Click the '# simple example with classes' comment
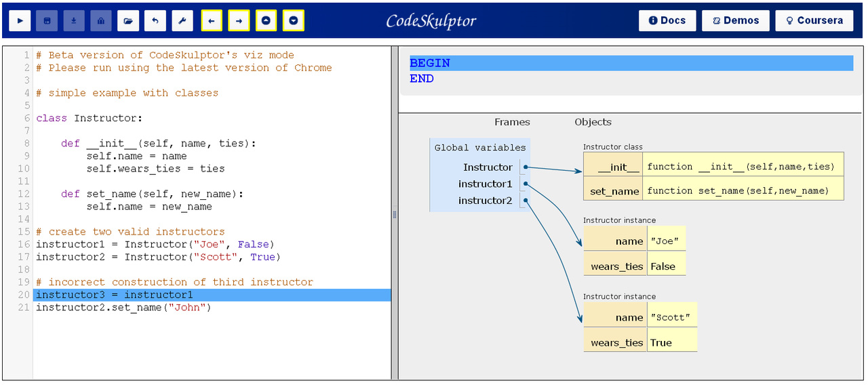 click(x=127, y=93)
